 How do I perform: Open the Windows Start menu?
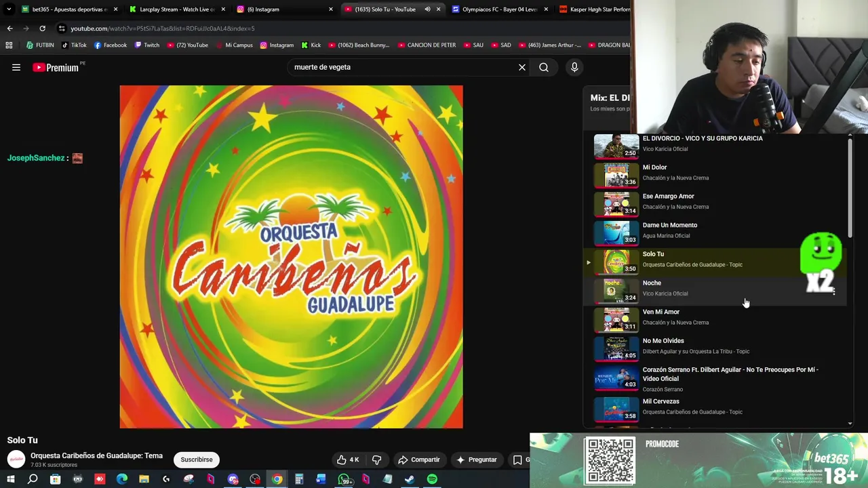(x=10, y=479)
